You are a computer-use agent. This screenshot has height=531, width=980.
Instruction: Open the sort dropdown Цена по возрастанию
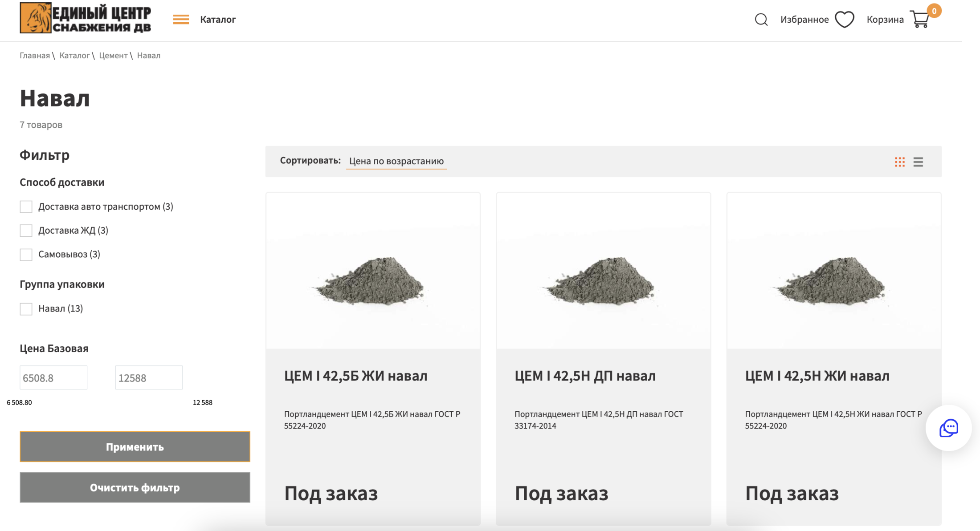click(396, 161)
